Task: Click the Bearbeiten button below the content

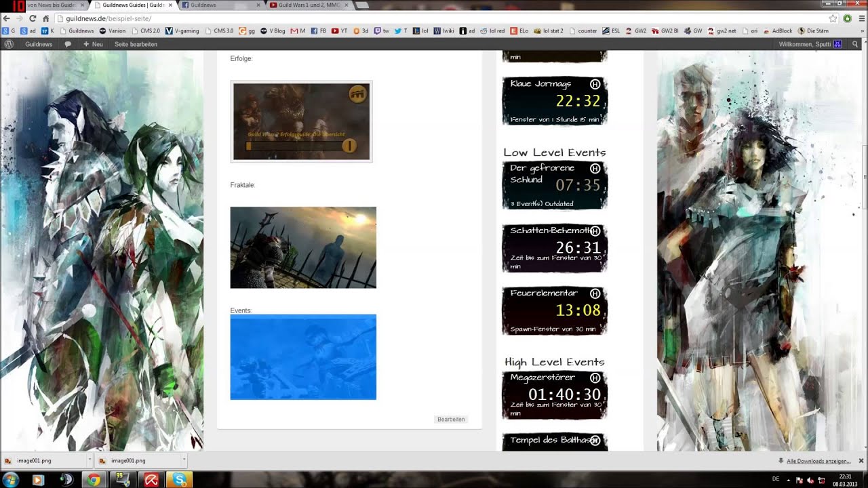Action: [x=451, y=420]
